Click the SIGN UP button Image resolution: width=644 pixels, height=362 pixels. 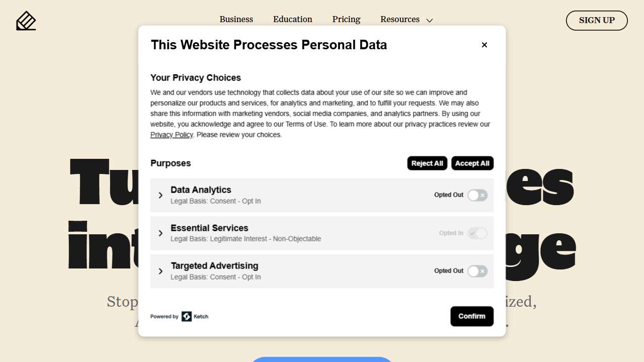point(597,21)
